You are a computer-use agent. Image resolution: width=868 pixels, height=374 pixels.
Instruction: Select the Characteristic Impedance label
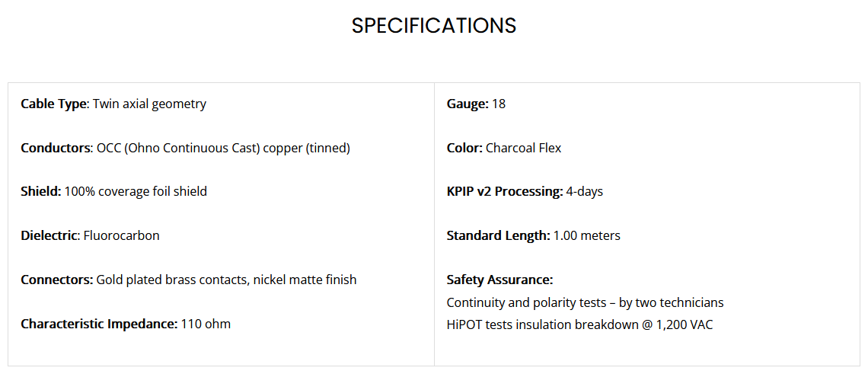[x=99, y=324]
